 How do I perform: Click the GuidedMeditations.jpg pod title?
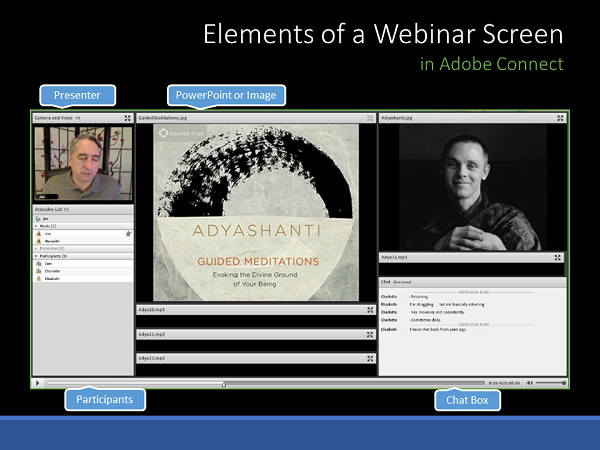click(x=162, y=118)
